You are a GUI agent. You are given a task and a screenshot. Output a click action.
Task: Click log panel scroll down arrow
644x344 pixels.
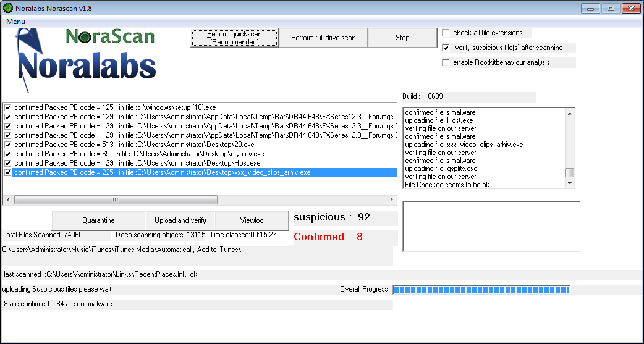[x=570, y=183]
